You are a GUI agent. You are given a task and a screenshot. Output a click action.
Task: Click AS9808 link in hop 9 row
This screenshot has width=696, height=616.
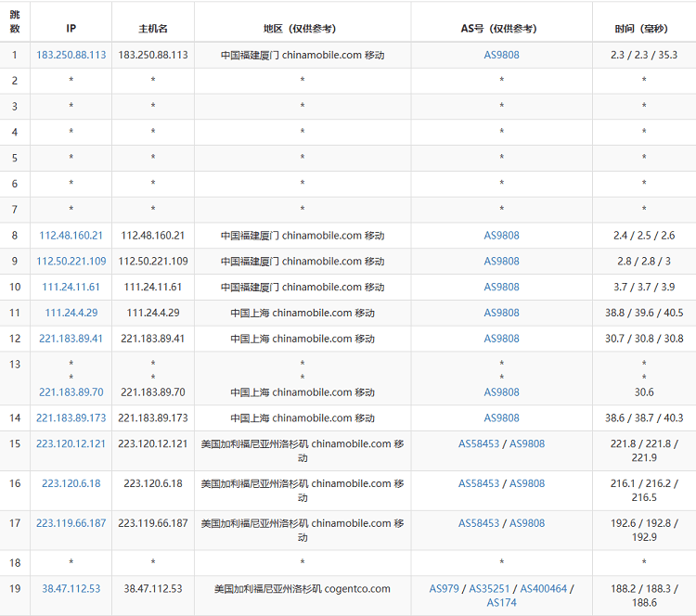[x=501, y=262]
